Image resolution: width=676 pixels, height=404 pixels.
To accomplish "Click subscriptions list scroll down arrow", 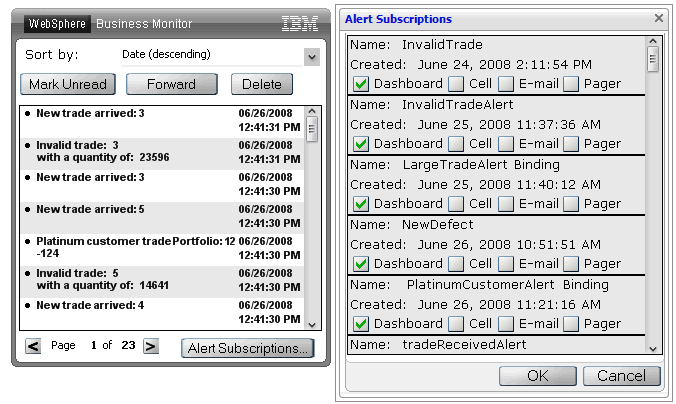I will (x=653, y=348).
